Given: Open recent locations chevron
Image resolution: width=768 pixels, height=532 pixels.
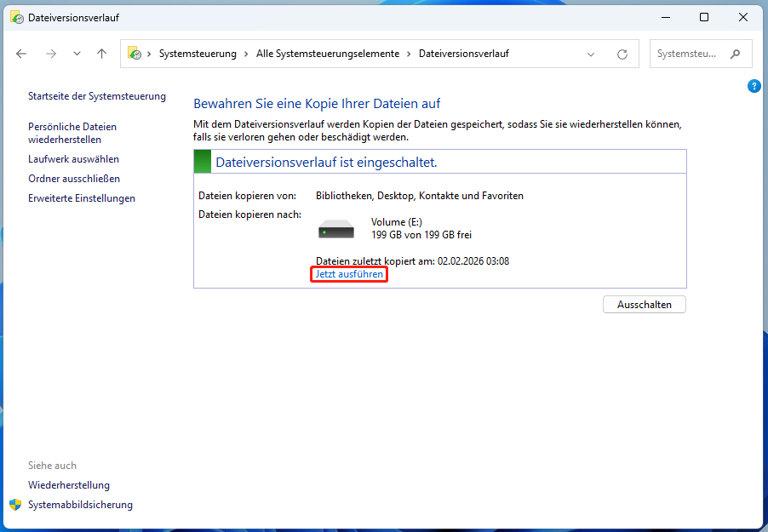Looking at the screenshot, I should point(77,54).
